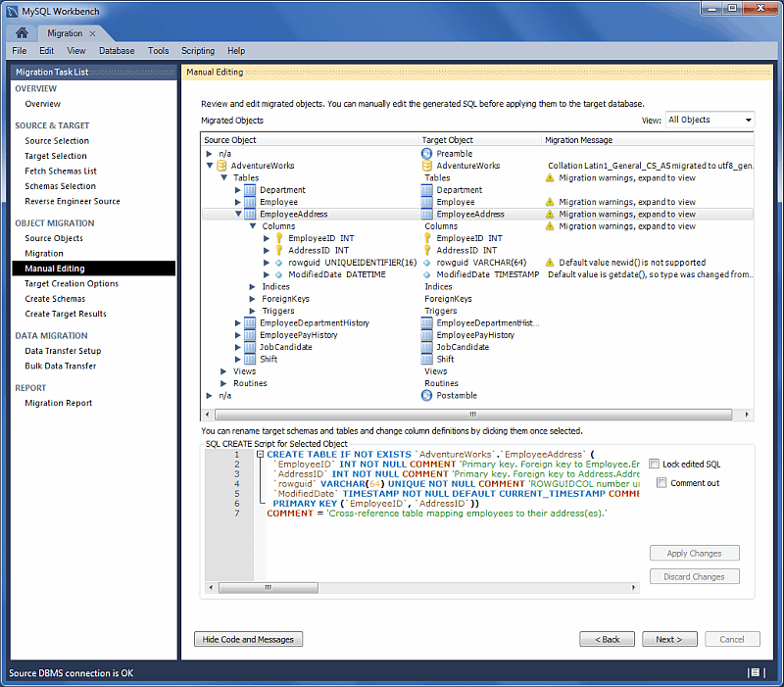This screenshot has height=687, width=784.
Task: Click Hide Code and Messages button
Action: coord(248,639)
